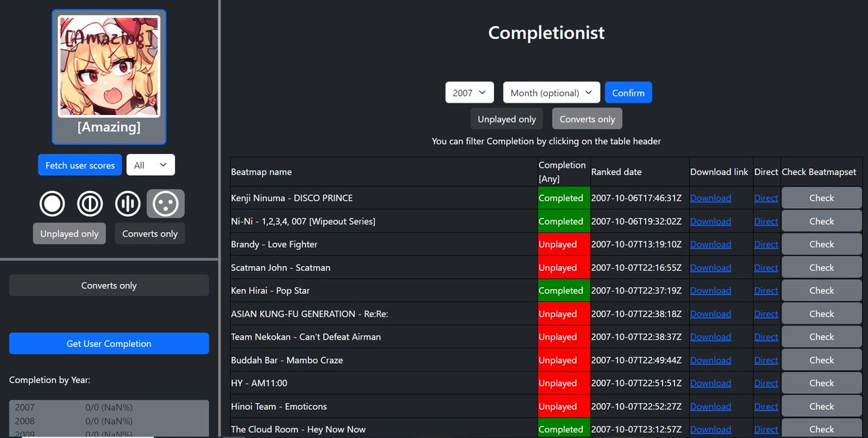868x438 pixels.
Task: Check beatmapset for Ni-Ni 1,2,3,4, 007
Action: point(822,221)
